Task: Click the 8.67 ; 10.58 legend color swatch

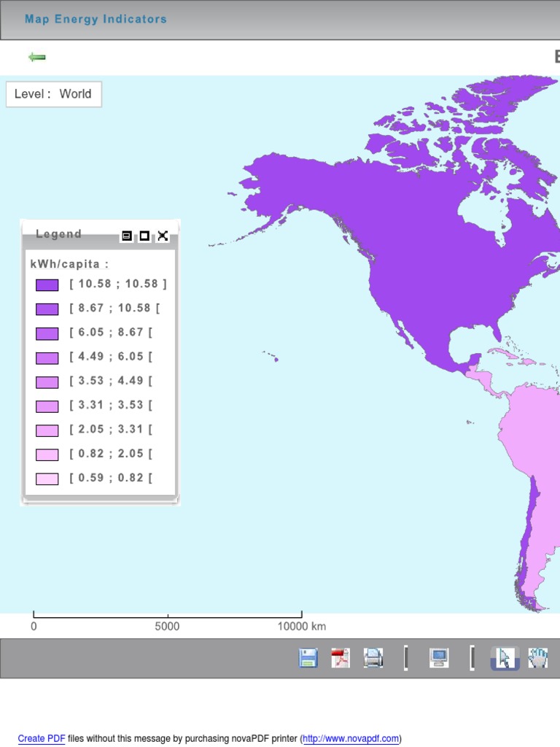Action: [47, 309]
